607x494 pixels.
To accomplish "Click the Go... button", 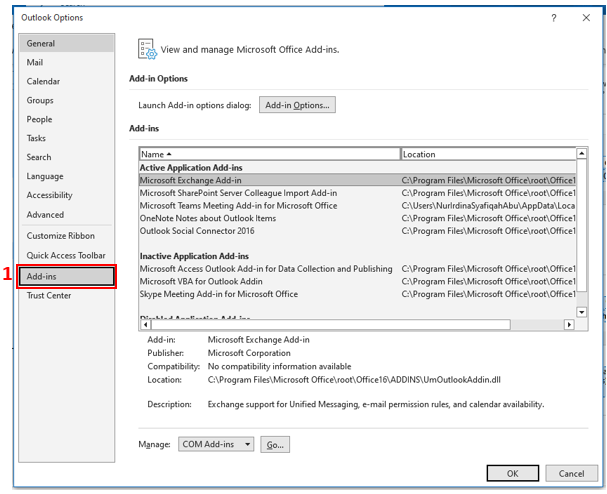I will pos(275,445).
